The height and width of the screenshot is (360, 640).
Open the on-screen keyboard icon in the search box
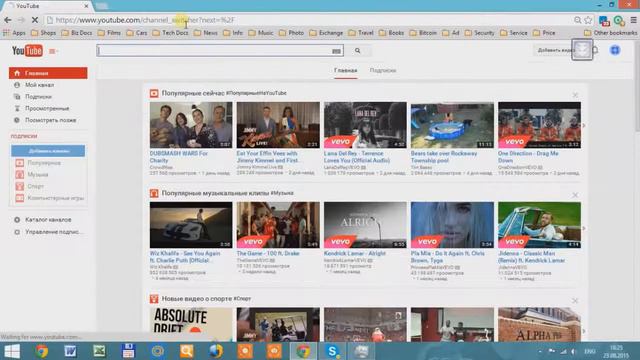click(x=336, y=51)
